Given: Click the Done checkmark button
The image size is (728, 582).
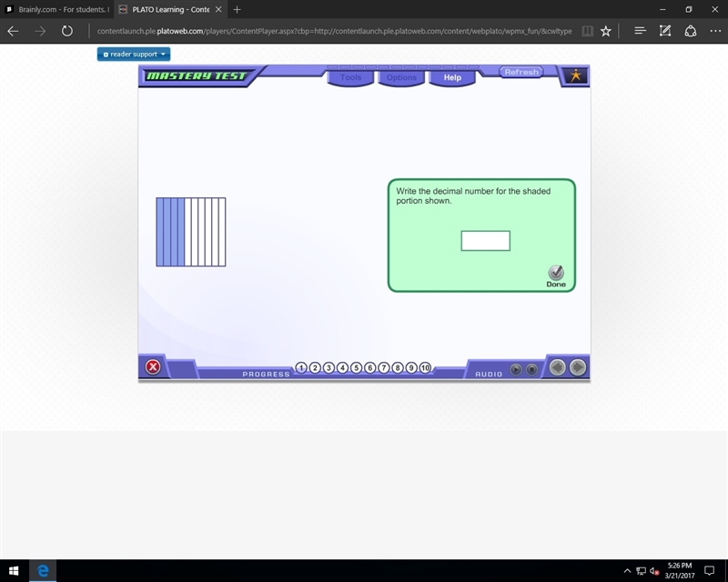Looking at the screenshot, I should tap(556, 276).
